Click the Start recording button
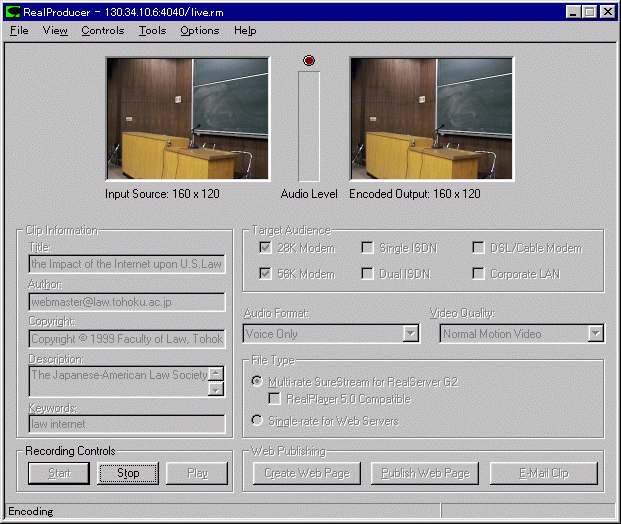The image size is (621, 524). 59,473
